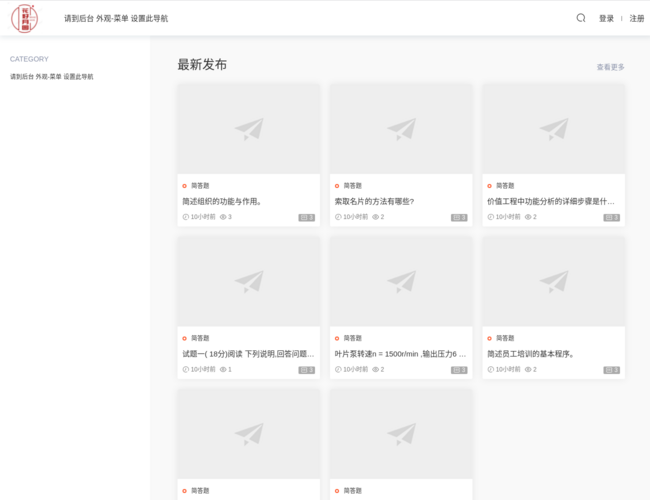The image size is (650, 500).
Task: Click the gray badge icon on 价值工程 card
Action: pyautogui.click(x=611, y=217)
